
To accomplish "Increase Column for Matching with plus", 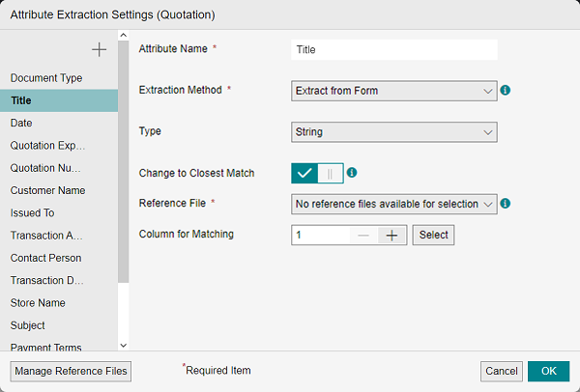I will pyautogui.click(x=391, y=235).
